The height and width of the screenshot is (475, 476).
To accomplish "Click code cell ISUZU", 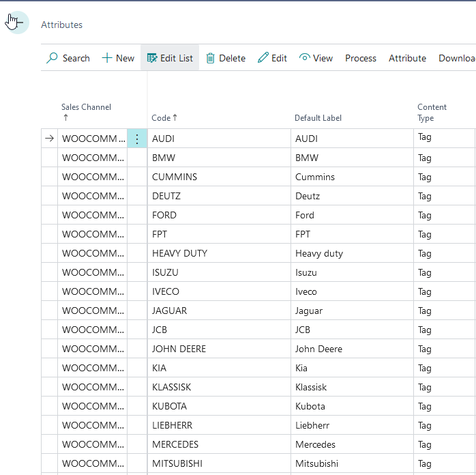I will coord(219,272).
